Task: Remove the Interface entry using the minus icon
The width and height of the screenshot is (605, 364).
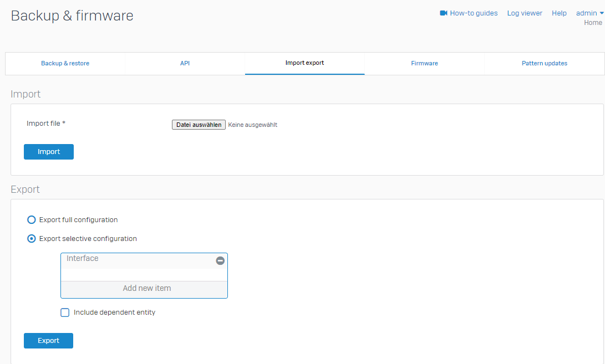Action: 220,260
